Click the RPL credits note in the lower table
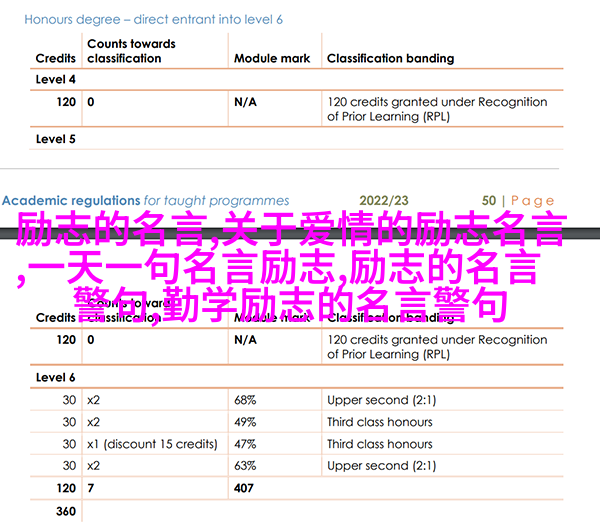Viewport: 600px width, 524px height. click(437, 347)
